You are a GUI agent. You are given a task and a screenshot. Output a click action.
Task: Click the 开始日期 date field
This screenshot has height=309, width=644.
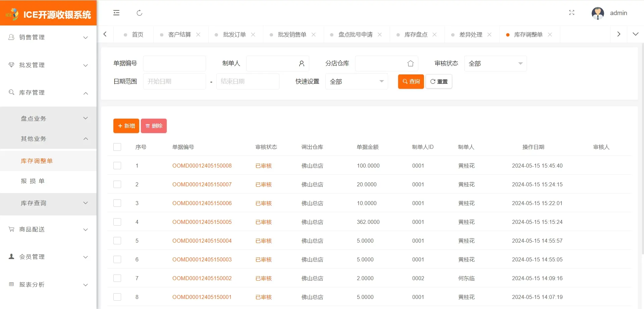pos(174,81)
